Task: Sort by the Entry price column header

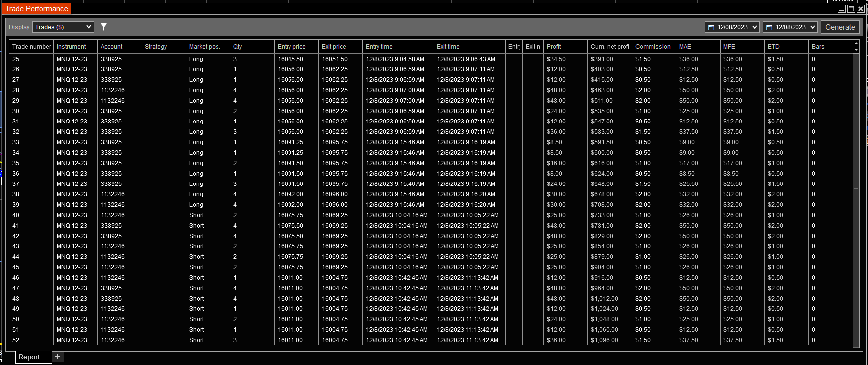Action: [296, 47]
